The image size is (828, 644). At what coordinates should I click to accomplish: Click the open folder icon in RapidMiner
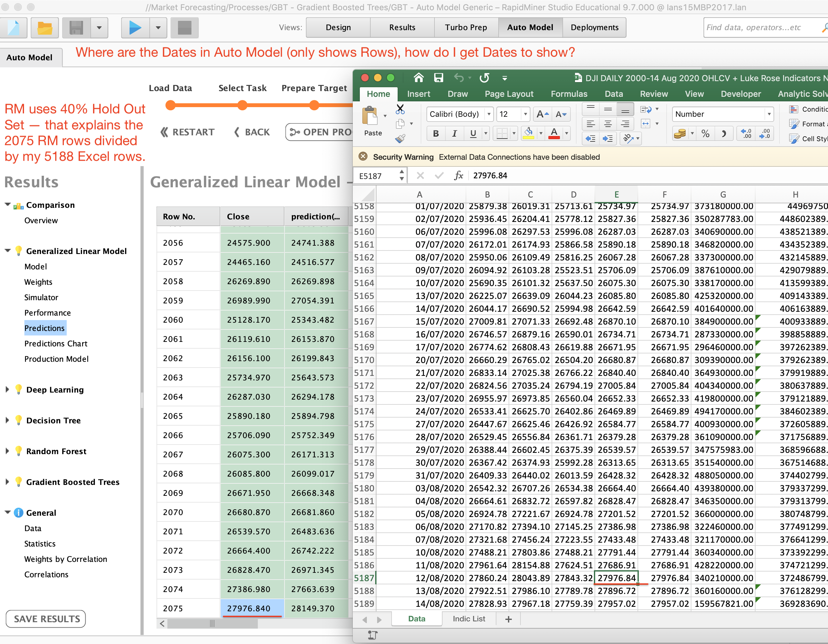[x=45, y=28]
